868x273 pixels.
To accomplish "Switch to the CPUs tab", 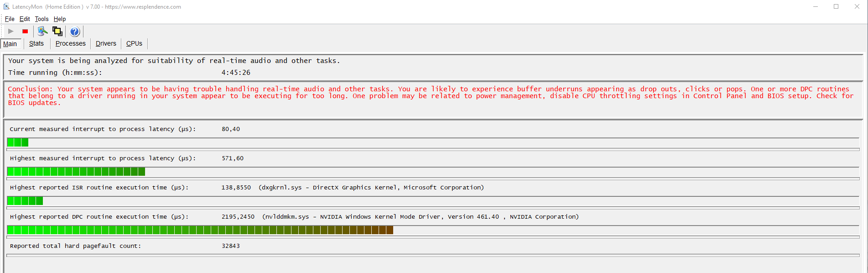I will point(134,43).
